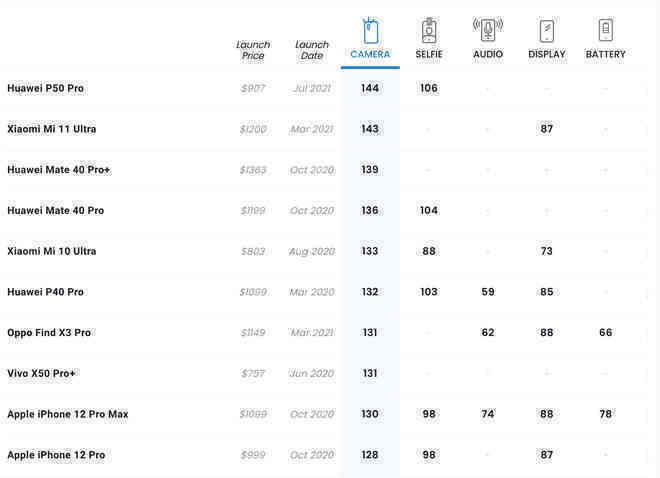Select the Battery category icon
Viewport: 660px width, 478px height.
point(606,29)
